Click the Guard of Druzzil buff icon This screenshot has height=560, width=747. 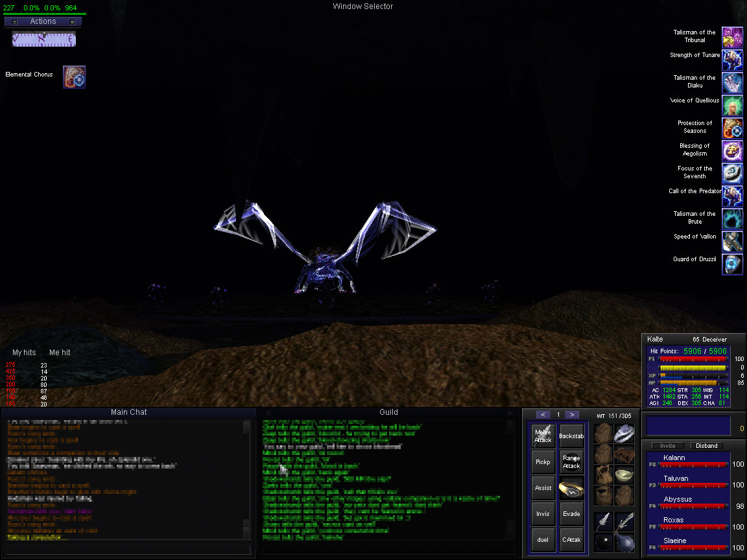[732, 264]
